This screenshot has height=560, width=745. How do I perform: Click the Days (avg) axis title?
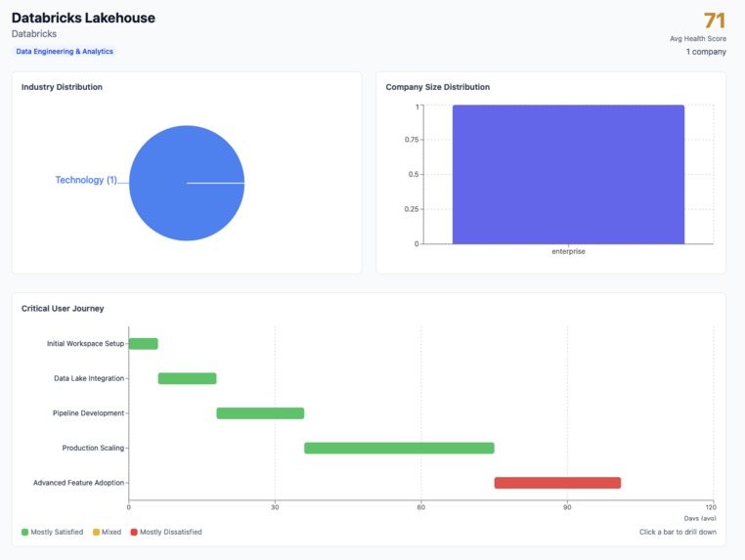pos(700,518)
